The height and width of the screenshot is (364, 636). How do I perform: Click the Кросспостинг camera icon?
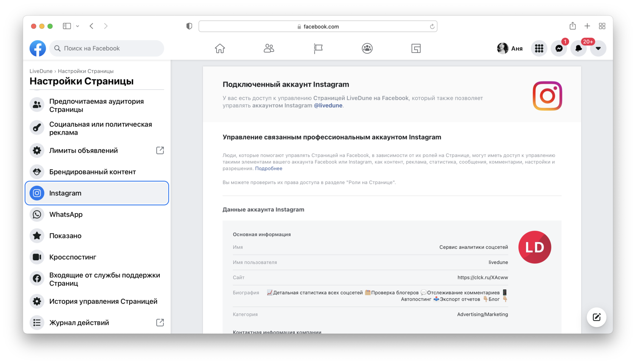[x=37, y=257]
